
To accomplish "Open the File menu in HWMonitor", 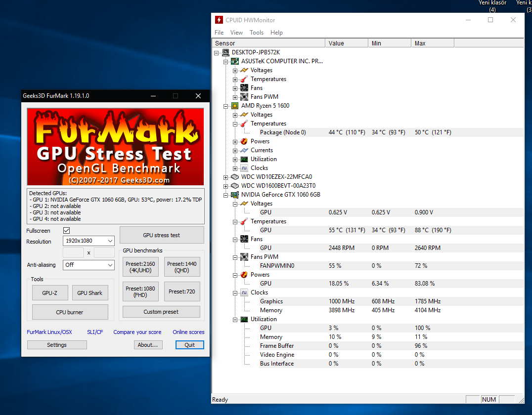I will pyautogui.click(x=219, y=33).
